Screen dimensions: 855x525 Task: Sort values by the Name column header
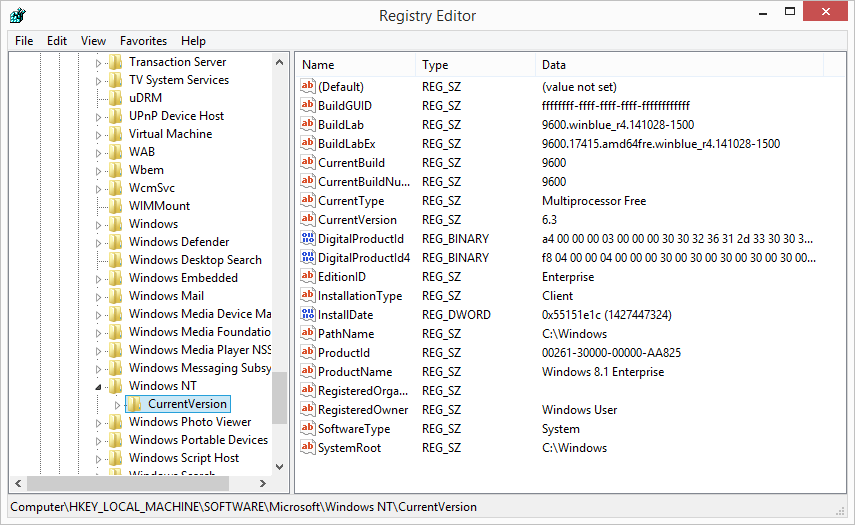point(356,64)
